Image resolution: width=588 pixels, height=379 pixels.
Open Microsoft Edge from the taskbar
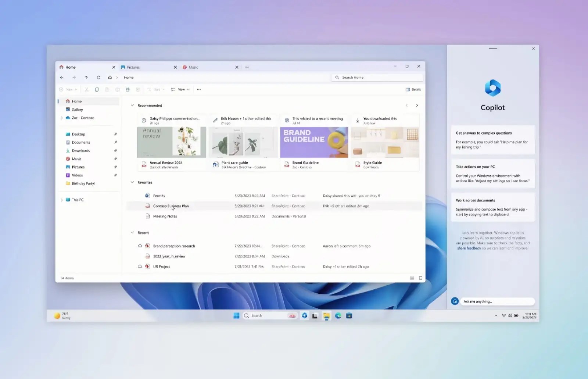(x=338, y=315)
